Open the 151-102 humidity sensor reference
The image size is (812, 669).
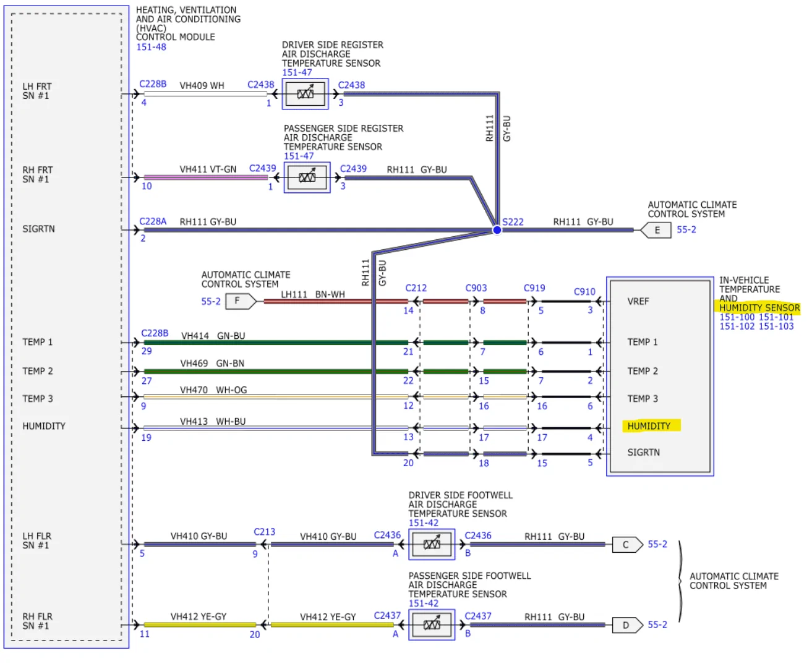737,326
